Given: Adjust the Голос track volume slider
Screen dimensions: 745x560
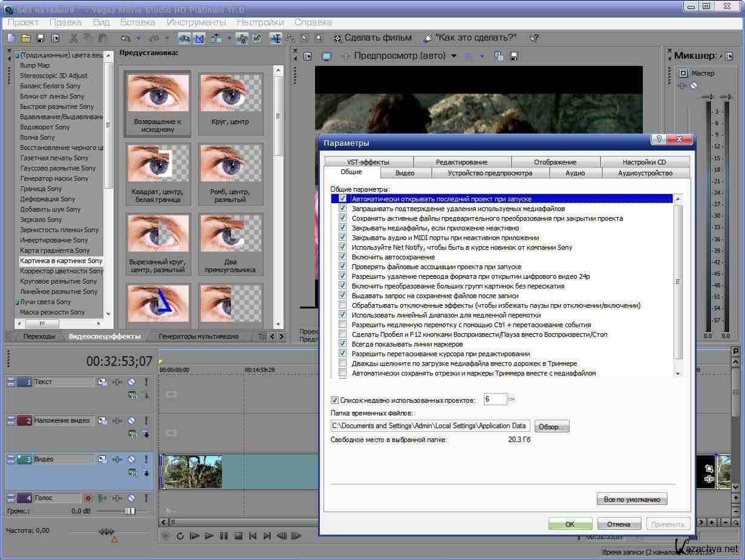Looking at the screenshot, I should tap(130, 511).
